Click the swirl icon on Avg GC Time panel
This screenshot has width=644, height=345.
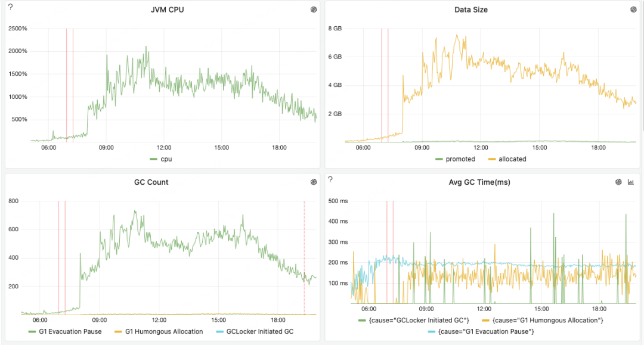pos(618,182)
